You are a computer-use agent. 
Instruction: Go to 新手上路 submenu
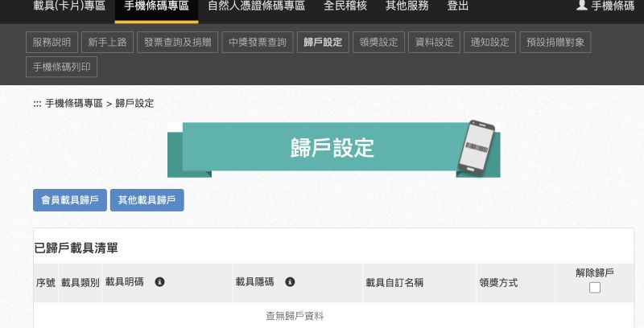click(107, 43)
